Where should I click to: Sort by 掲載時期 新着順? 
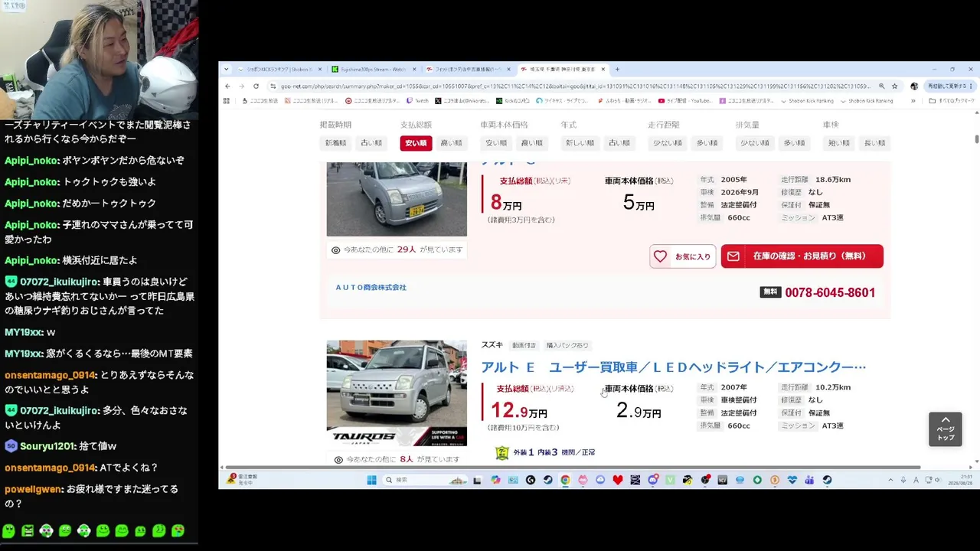click(x=335, y=143)
